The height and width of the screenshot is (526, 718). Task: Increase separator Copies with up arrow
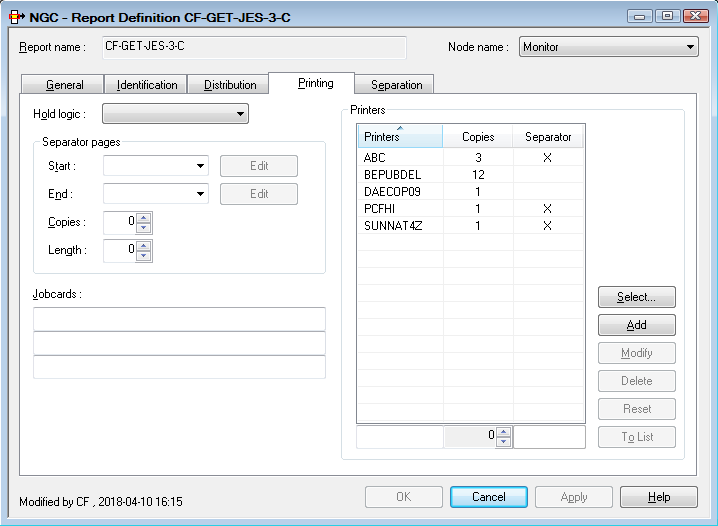144,217
